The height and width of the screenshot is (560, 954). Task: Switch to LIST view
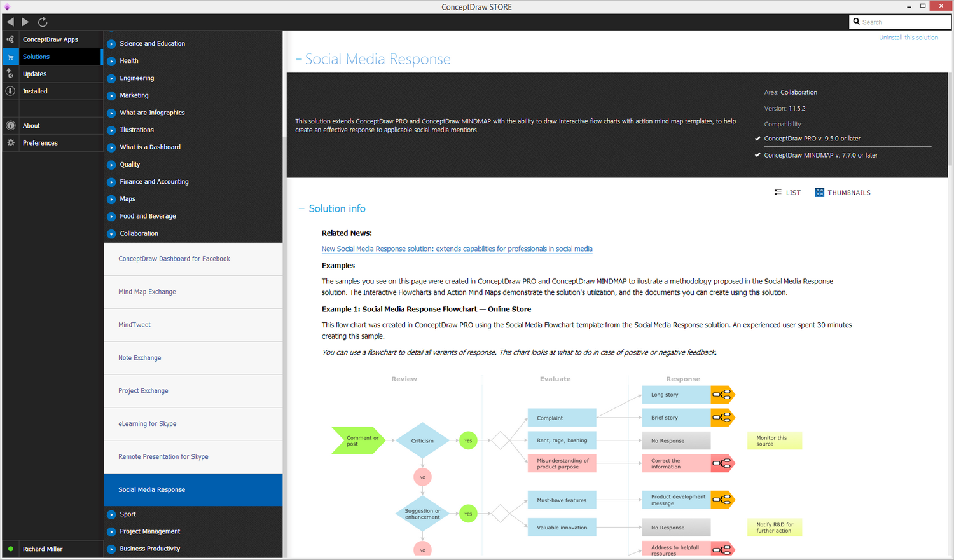787,193
